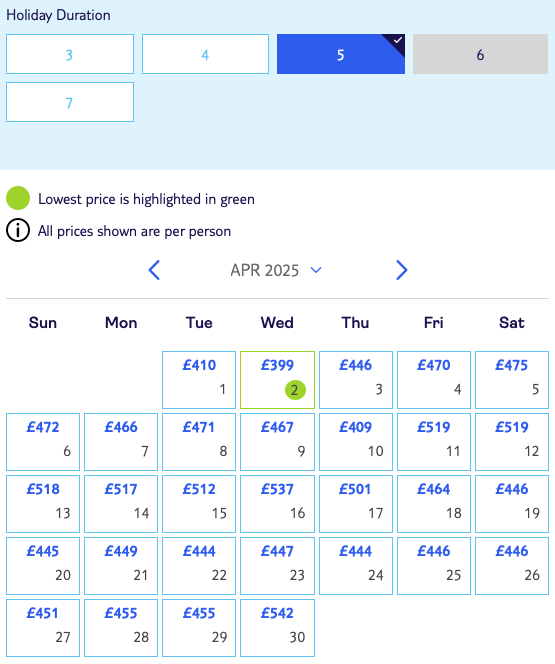
Task: Choose April 1 at £410
Action: click(x=199, y=380)
